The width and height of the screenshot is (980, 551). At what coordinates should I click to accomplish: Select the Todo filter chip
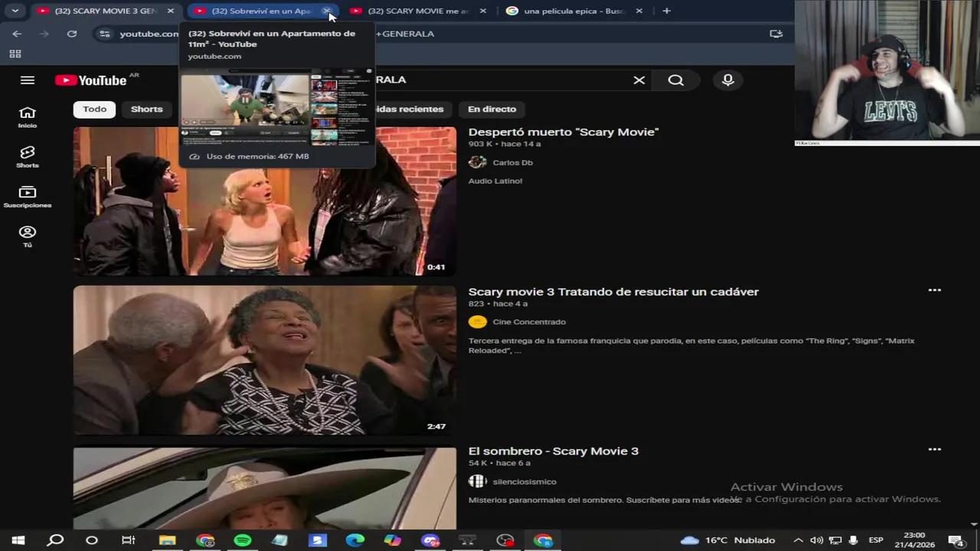[95, 109]
